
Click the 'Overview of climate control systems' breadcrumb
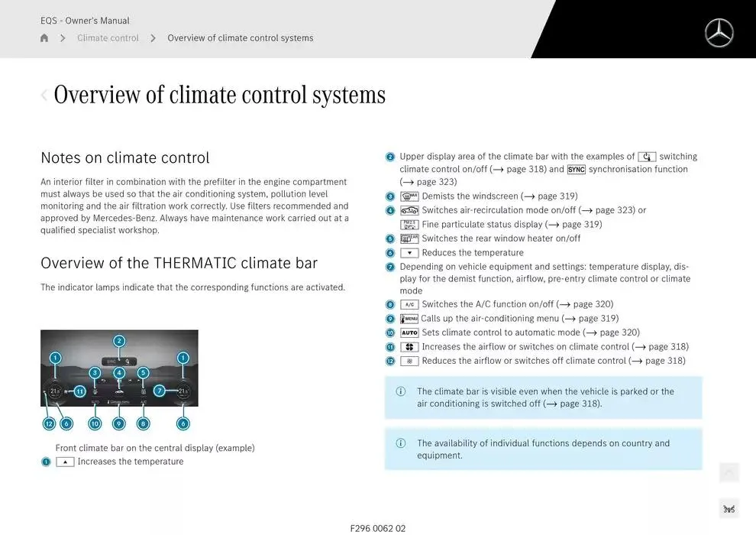(240, 38)
